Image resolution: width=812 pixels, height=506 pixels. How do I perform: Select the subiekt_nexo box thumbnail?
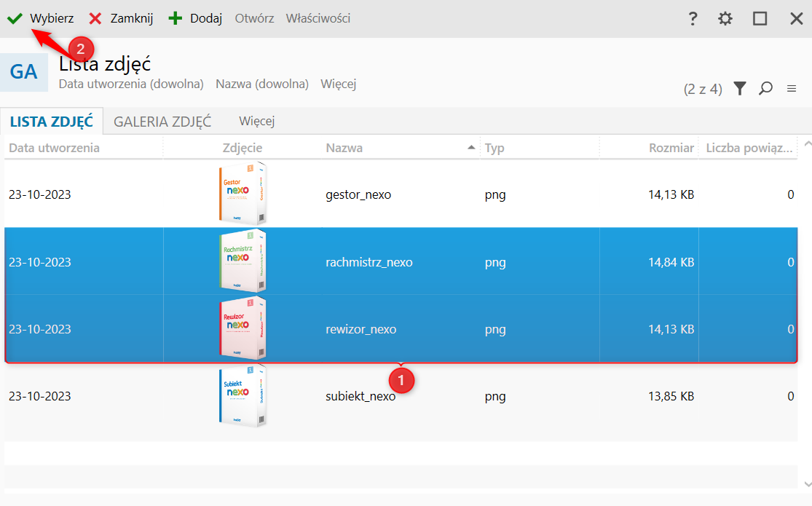click(x=243, y=395)
